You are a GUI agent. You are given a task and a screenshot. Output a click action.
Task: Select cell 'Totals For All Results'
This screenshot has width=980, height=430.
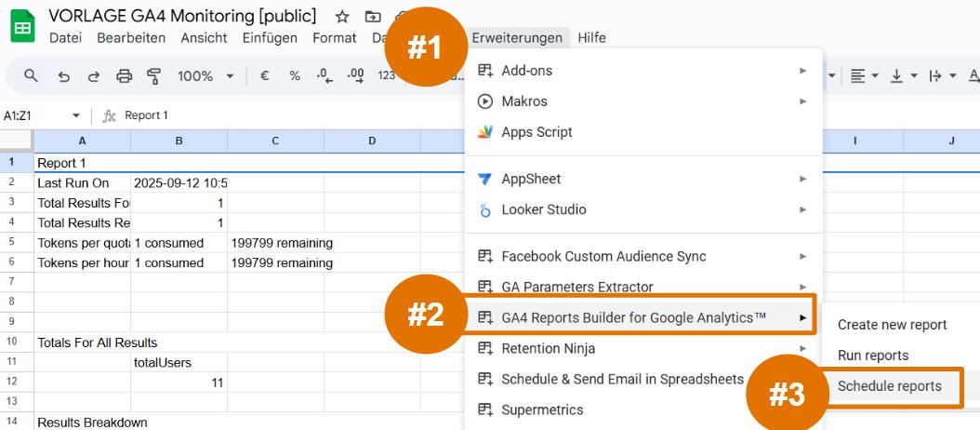coord(83,343)
